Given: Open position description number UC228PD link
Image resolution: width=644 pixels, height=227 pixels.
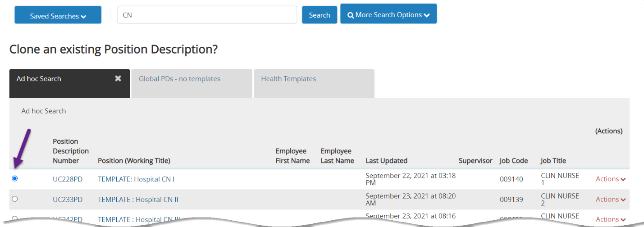Looking at the screenshot, I should pyautogui.click(x=68, y=179).
